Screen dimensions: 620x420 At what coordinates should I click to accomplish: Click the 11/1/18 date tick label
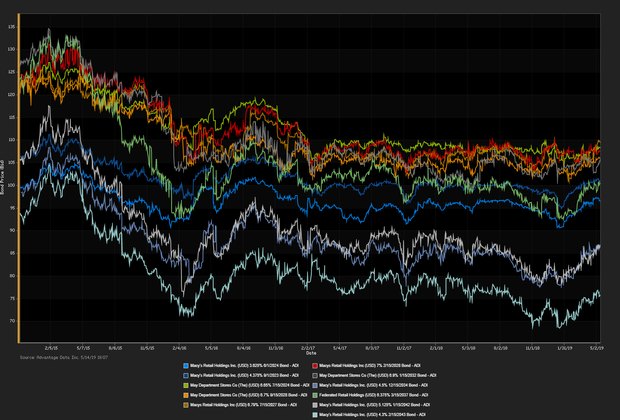pyautogui.click(x=532, y=348)
